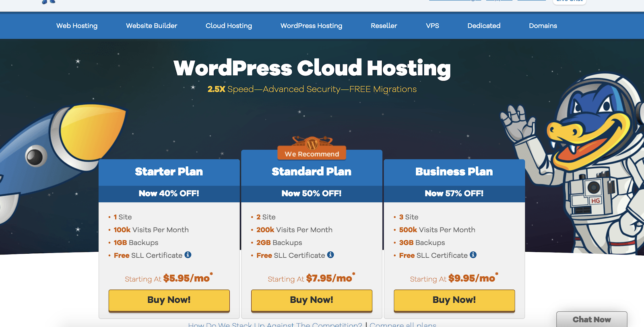This screenshot has width=644, height=327.
Task: Click '200k Visits Per Month' feature
Action: 294,230
